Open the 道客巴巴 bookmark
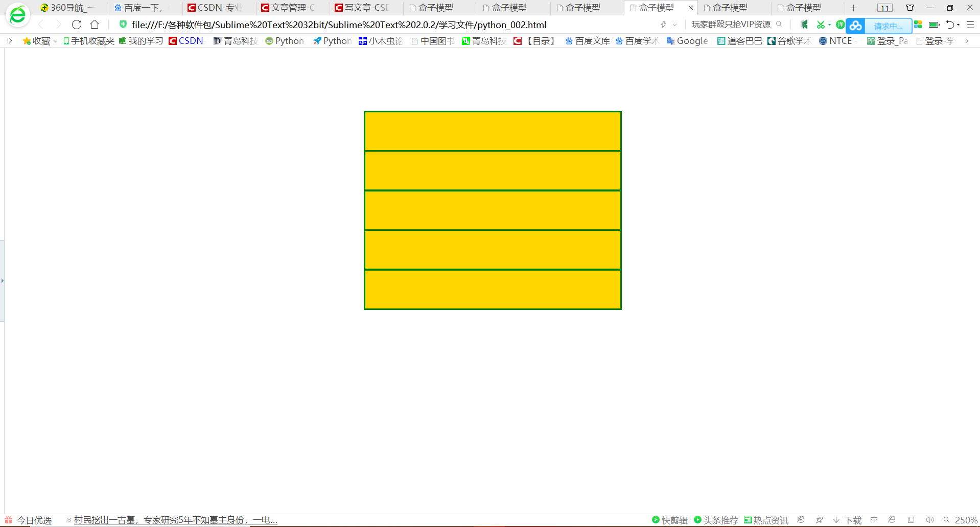 739,41
